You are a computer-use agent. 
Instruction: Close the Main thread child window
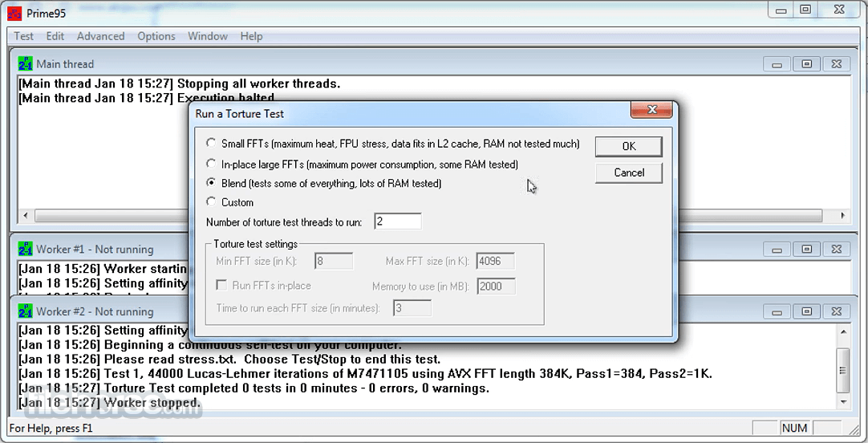pos(837,64)
